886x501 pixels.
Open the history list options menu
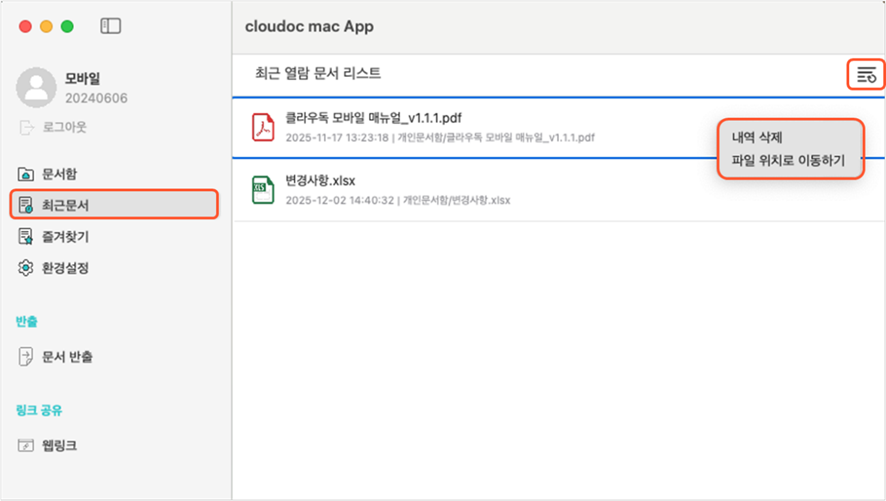pos(866,74)
